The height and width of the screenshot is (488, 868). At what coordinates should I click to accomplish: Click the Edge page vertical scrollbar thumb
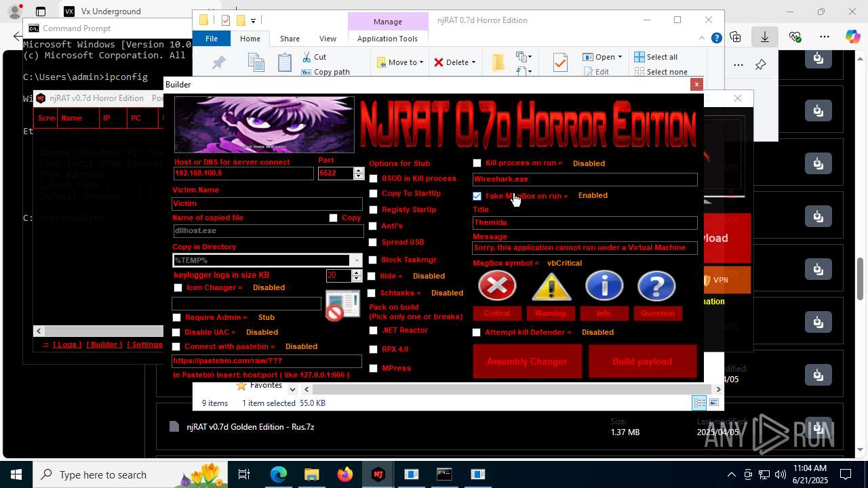pyautogui.click(x=861, y=279)
